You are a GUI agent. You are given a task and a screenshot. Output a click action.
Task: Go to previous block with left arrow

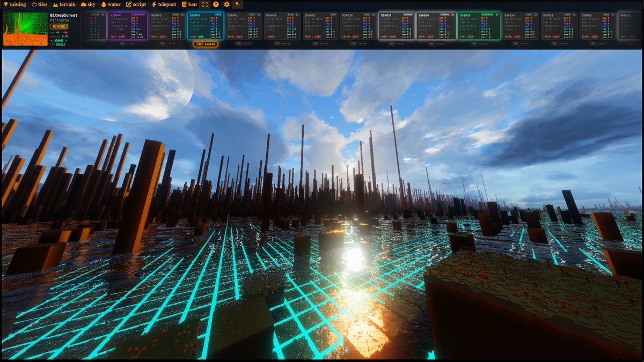(51, 40)
